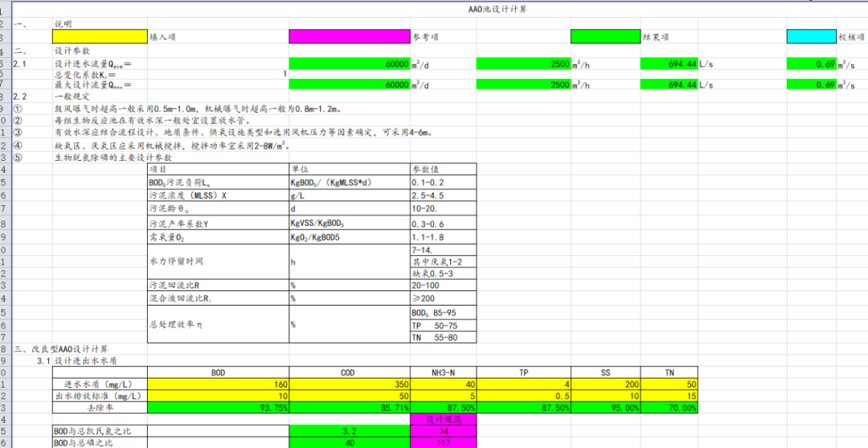Click the 'TN 55-80' efficiency cell
This screenshot has width=868, height=448.
pos(443,337)
